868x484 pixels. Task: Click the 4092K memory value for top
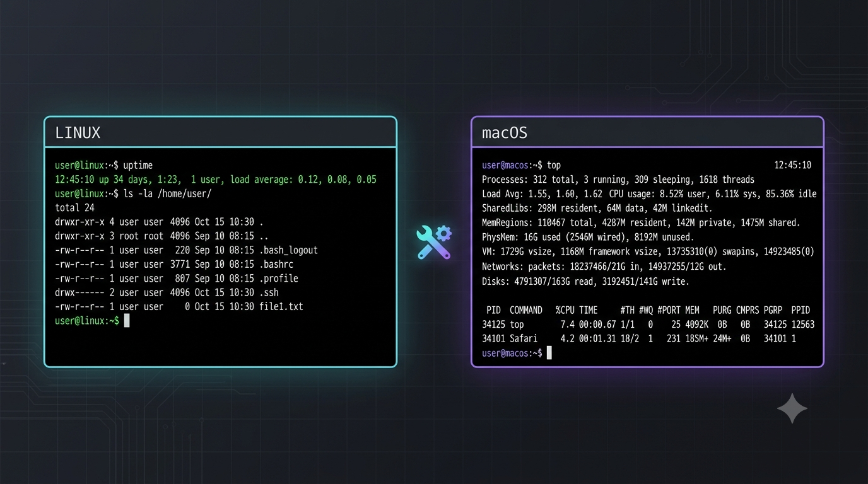click(x=697, y=325)
